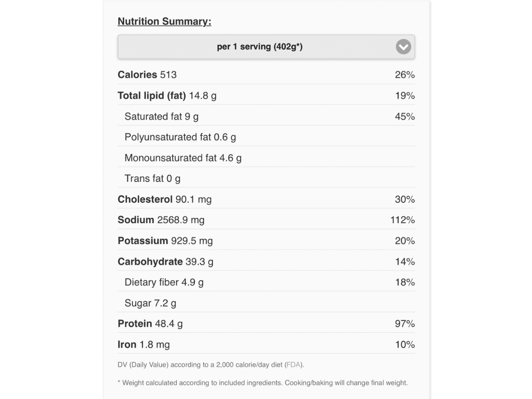Select the Saturated fat 9 g entry
532x399 pixels.
(161, 117)
